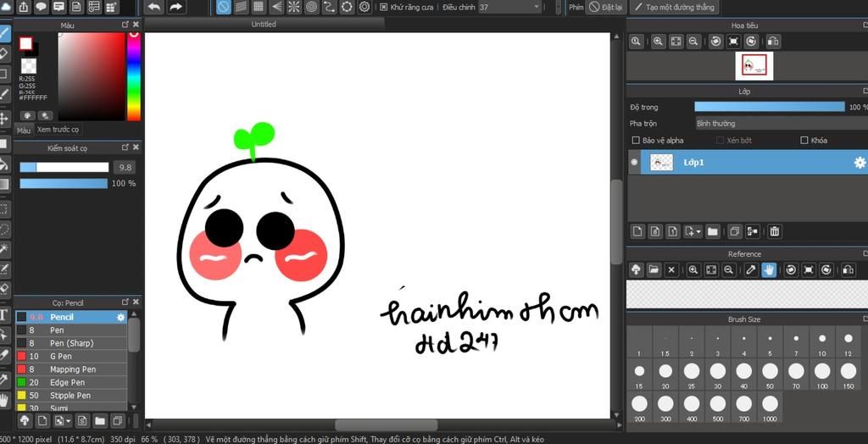Hide the Lớp1 layer with its visibility dot
This screenshot has height=444, width=868.
coord(634,162)
